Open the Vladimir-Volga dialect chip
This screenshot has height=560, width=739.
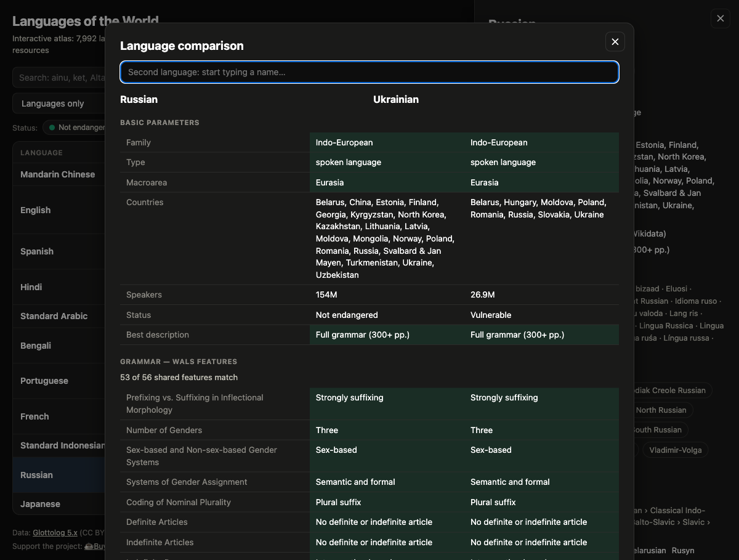coord(675,450)
